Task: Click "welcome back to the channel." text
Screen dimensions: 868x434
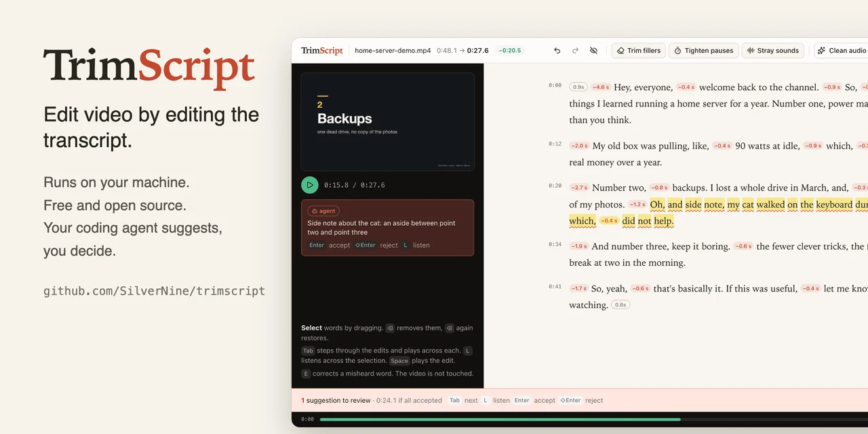Action: click(758, 87)
